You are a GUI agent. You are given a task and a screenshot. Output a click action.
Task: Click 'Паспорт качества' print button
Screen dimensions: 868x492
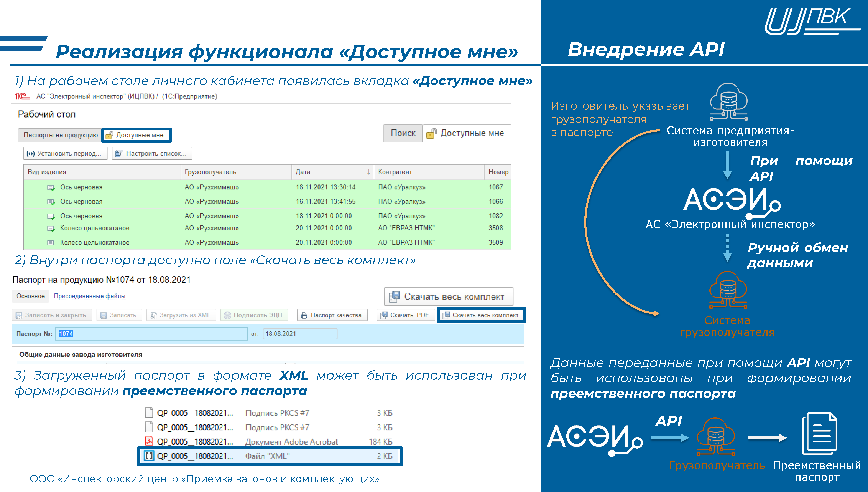(332, 315)
